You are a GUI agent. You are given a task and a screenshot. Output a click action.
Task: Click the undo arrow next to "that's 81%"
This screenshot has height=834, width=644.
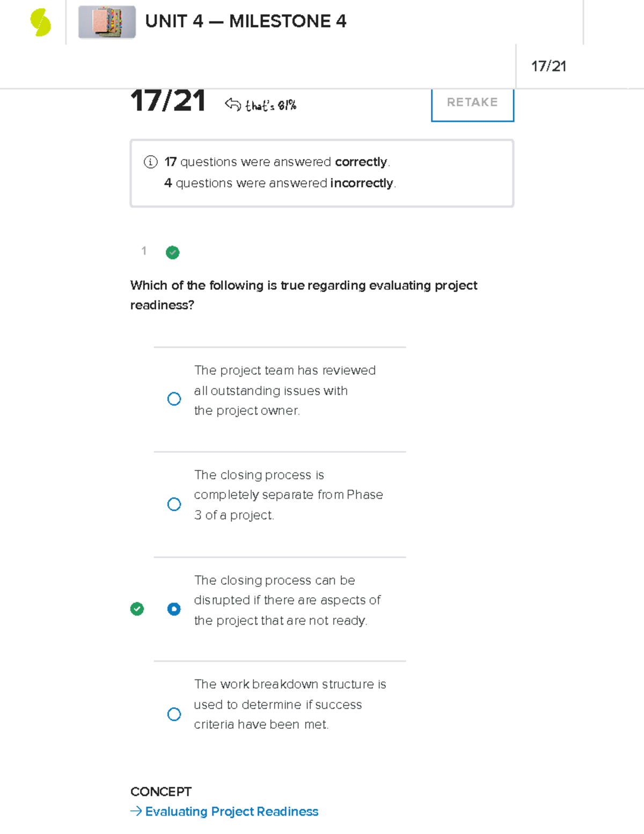[233, 104]
